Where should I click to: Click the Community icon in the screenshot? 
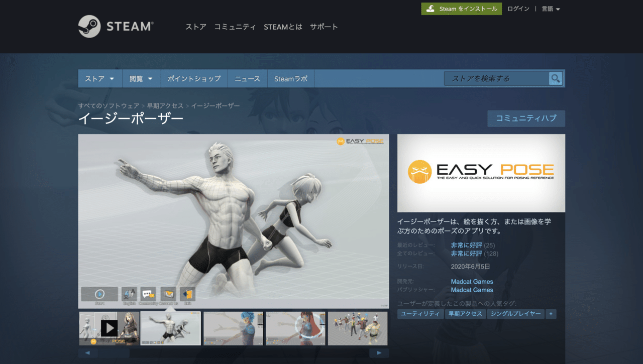[x=148, y=294]
